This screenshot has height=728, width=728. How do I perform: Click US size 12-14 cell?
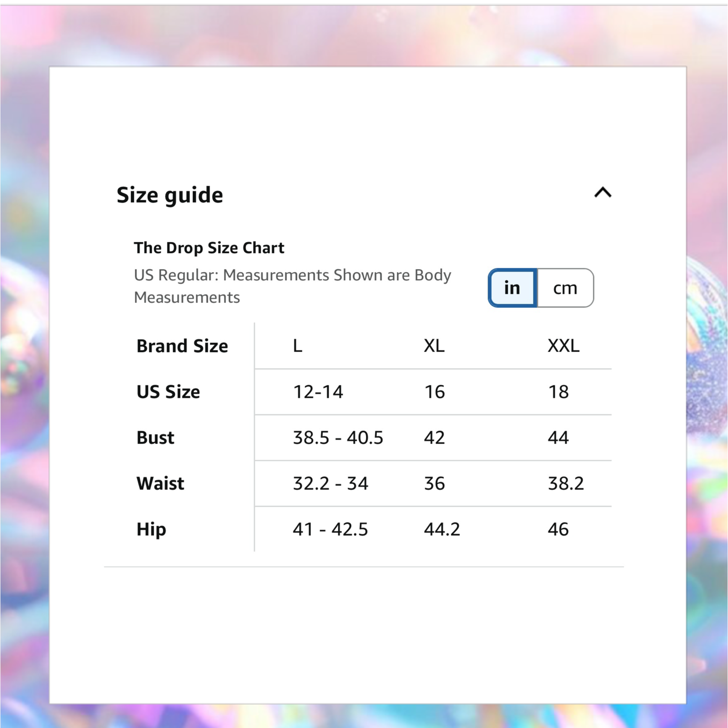[x=318, y=392]
